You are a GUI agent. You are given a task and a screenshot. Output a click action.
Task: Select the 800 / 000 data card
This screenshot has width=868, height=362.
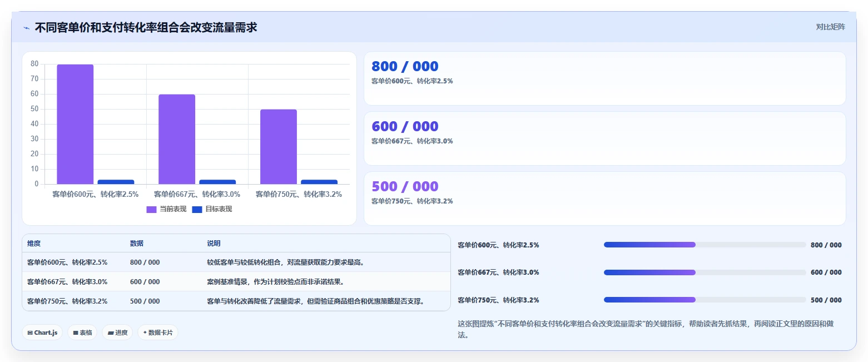click(604, 78)
